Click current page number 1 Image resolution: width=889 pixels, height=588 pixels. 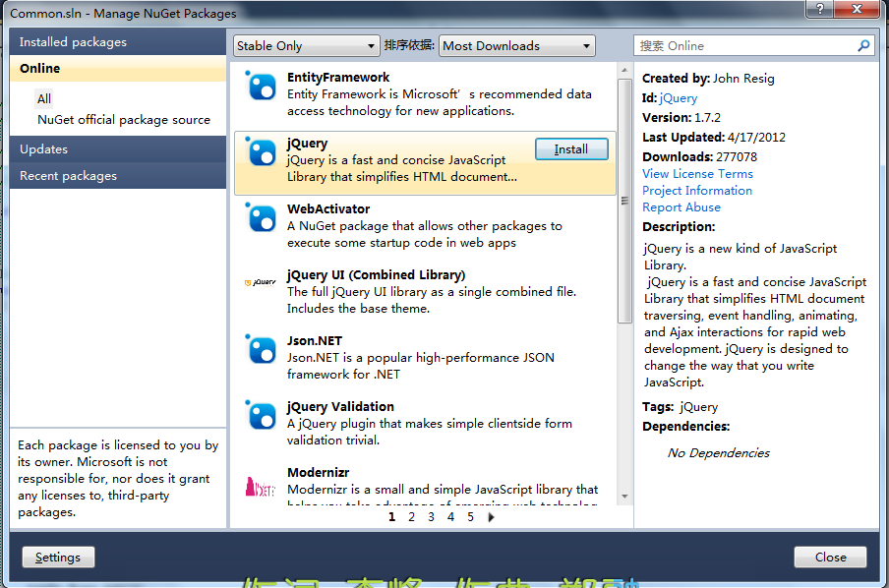[391, 517]
